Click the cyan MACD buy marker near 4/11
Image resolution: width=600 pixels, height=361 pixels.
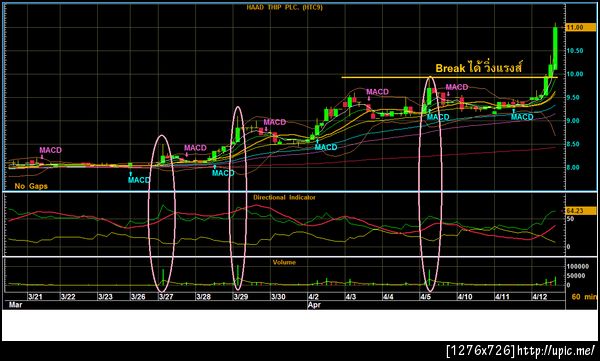click(522, 117)
